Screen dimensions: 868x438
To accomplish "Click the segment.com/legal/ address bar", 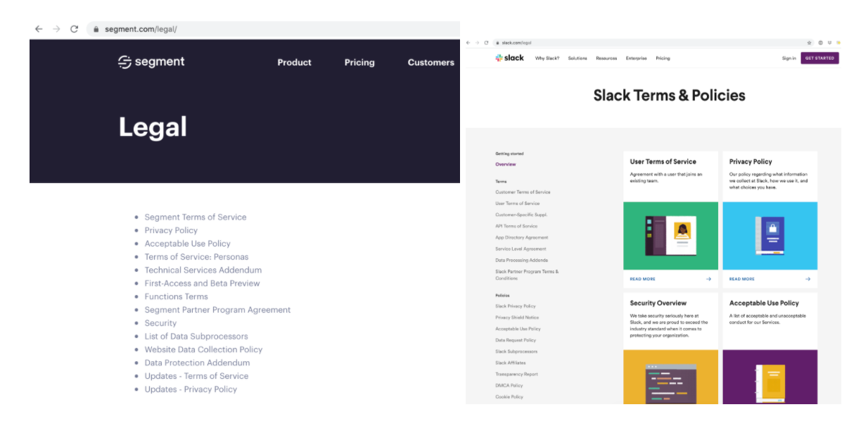I will pos(273,29).
